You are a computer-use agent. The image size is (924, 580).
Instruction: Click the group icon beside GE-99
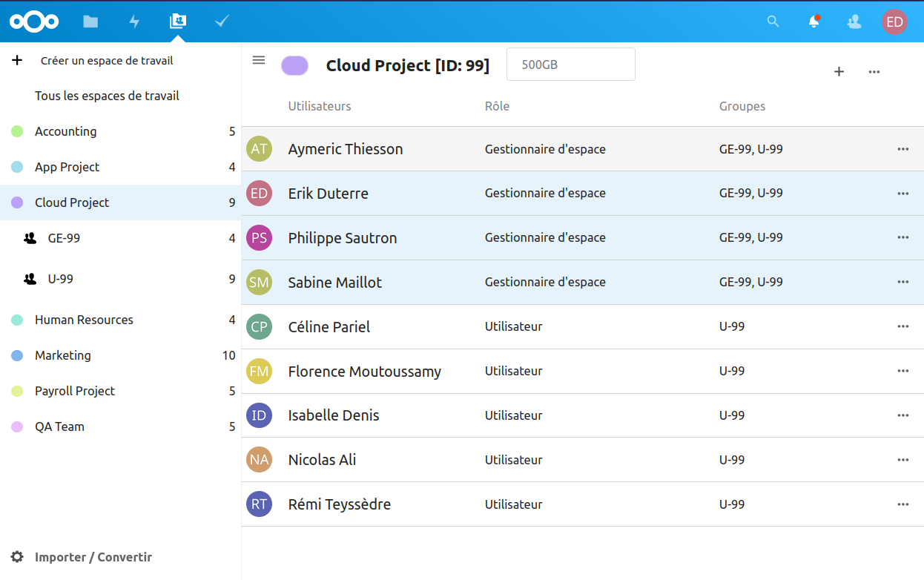30,238
